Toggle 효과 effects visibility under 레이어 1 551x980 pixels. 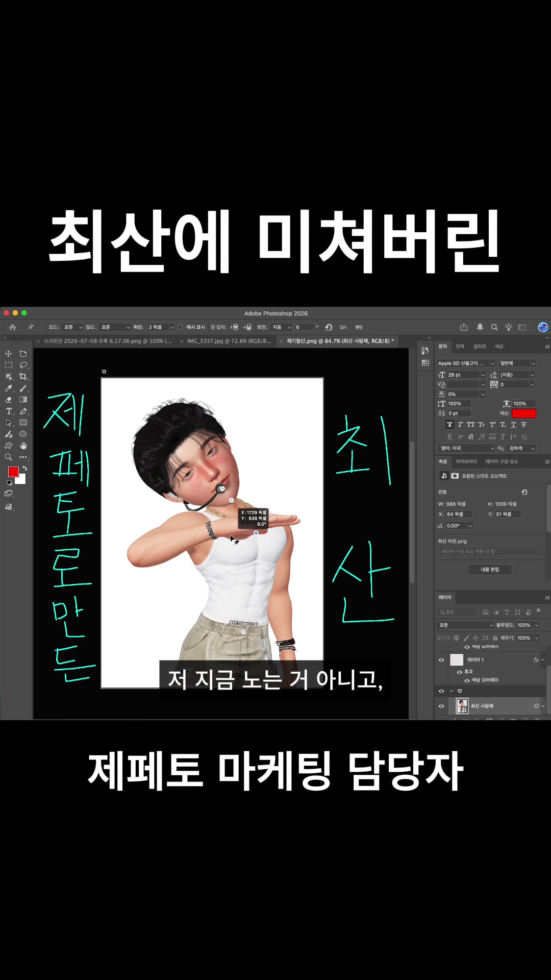click(460, 672)
